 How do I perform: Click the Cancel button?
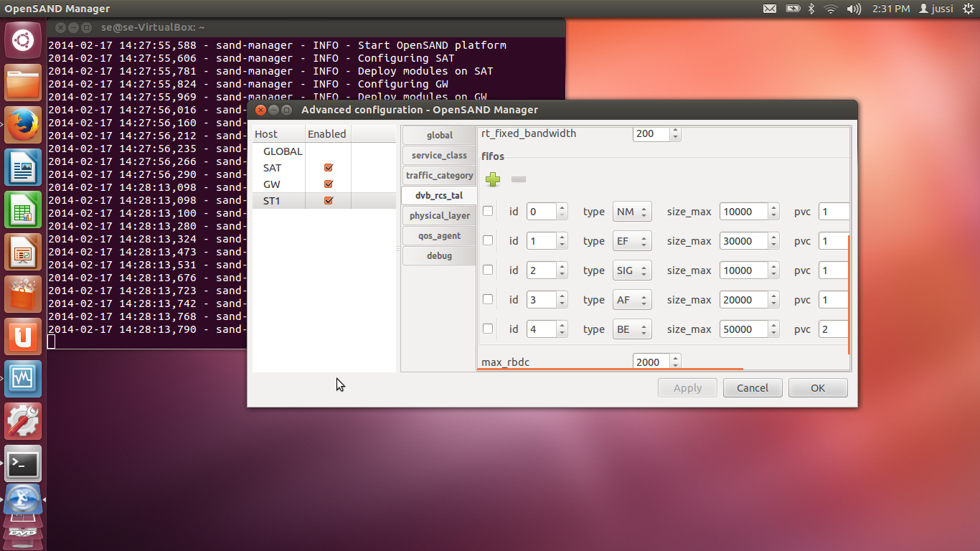click(x=752, y=388)
